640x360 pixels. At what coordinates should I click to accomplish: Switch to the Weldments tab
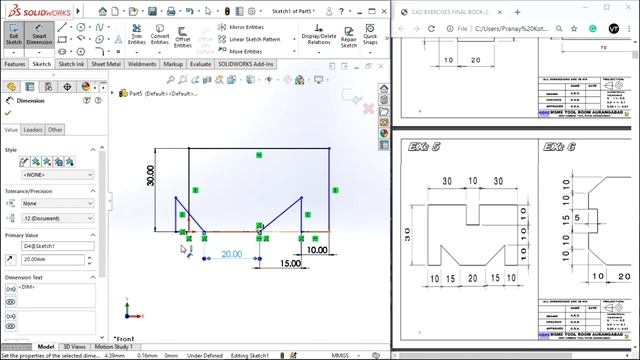point(142,64)
